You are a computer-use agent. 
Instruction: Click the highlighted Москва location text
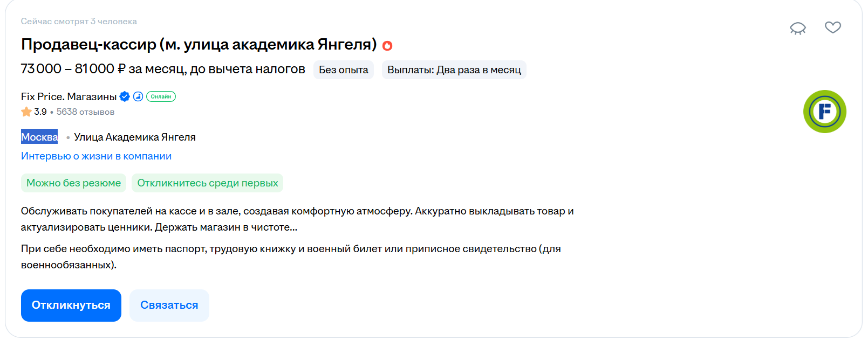[39, 137]
